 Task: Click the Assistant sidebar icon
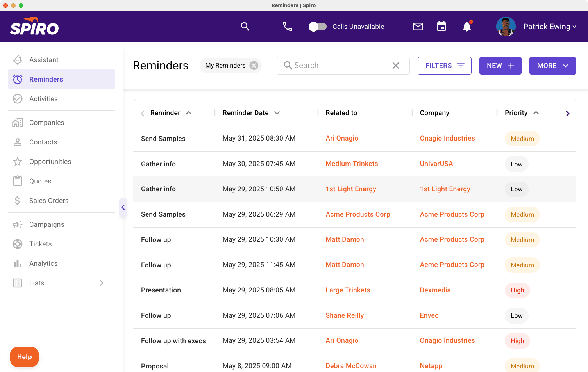coord(18,60)
